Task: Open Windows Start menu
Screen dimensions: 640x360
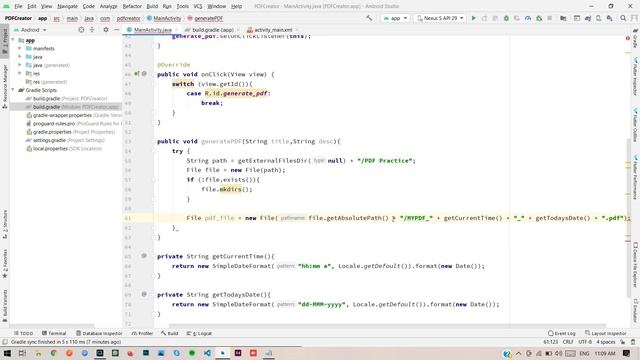Action: (x=7, y=353)
